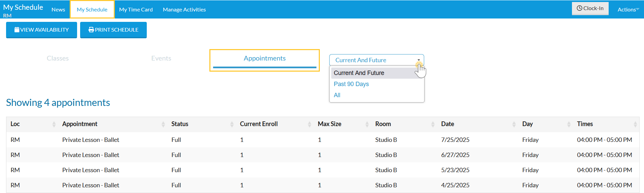Open the Actions dropdown menu
Image resolution: width=644 pixels, height=193 pixels.
[628, 9]
